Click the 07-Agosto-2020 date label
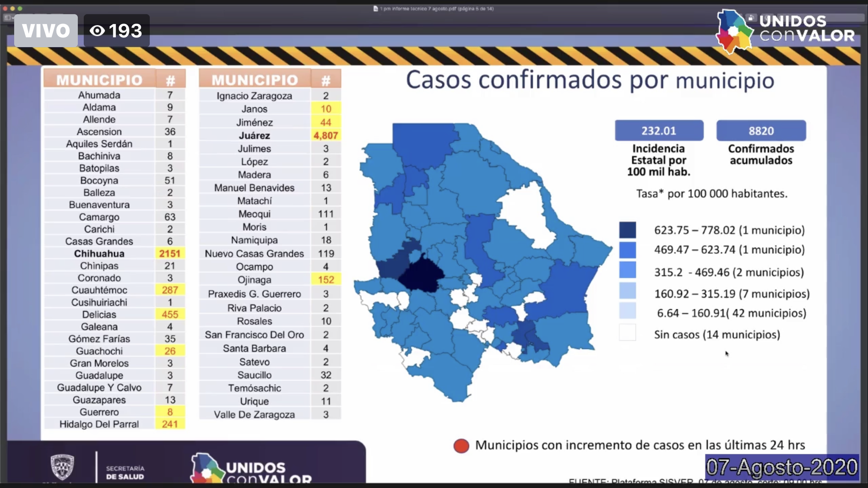 (782, 467)
